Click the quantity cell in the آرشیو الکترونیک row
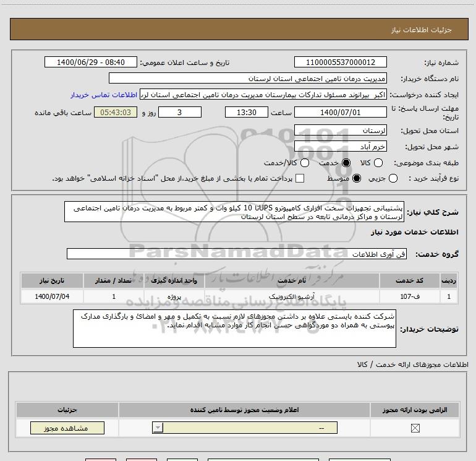 pos(114,296)
